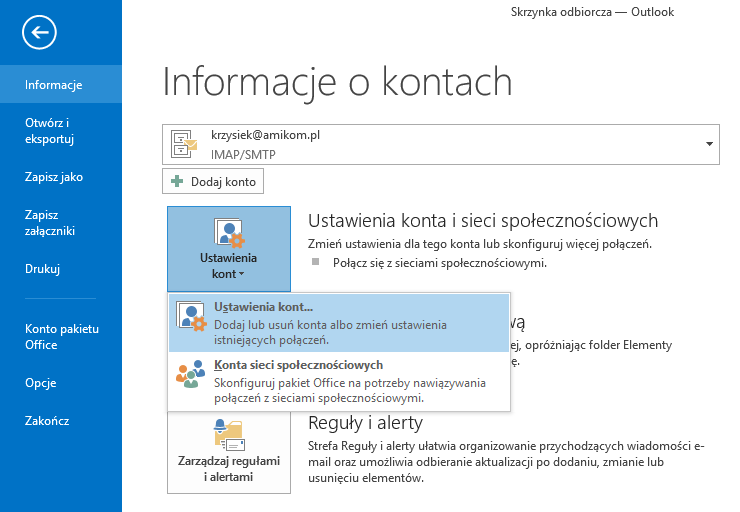Open the Informacje tab in sidebar
The height and width of the screenshot is (512, 740).
pyautogui.click(x=54, y=85)
